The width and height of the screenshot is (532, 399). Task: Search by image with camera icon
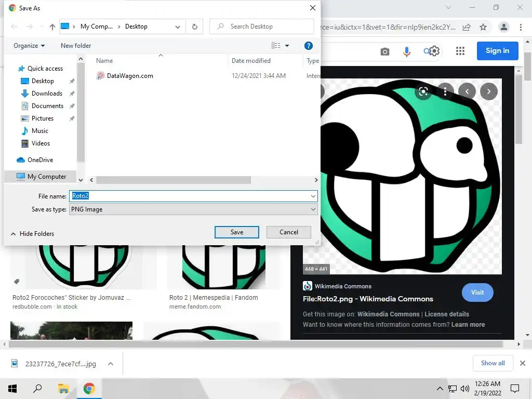coord(385,51)
